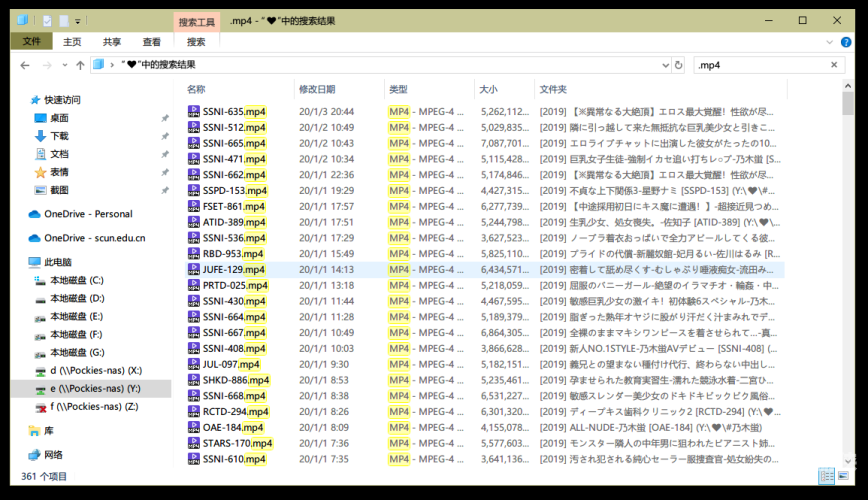Open the 文件 ribbon tab

(x=32, y=42)
